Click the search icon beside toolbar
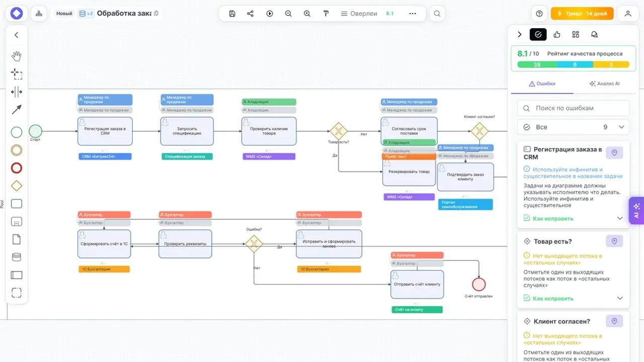 [x=437, y=14]
